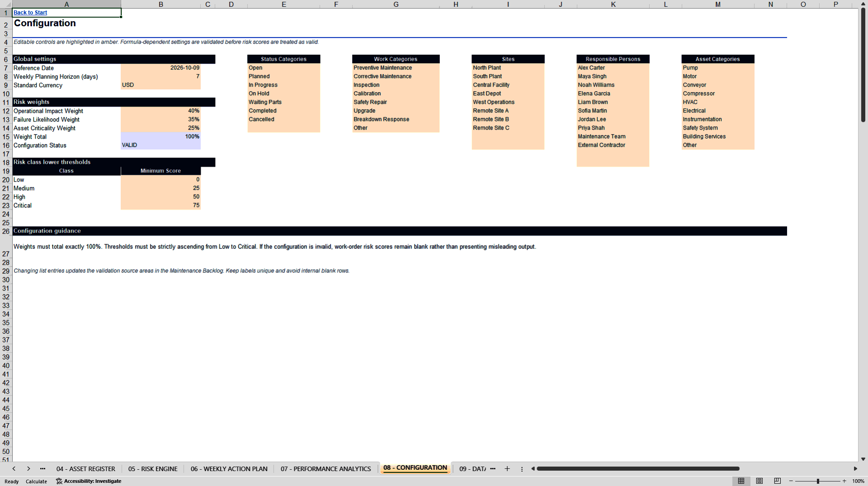Screen dimensions: 868x486
Task: Open the 04 - ASSET REGISTER sheet
Action: (x=86, y=469)
